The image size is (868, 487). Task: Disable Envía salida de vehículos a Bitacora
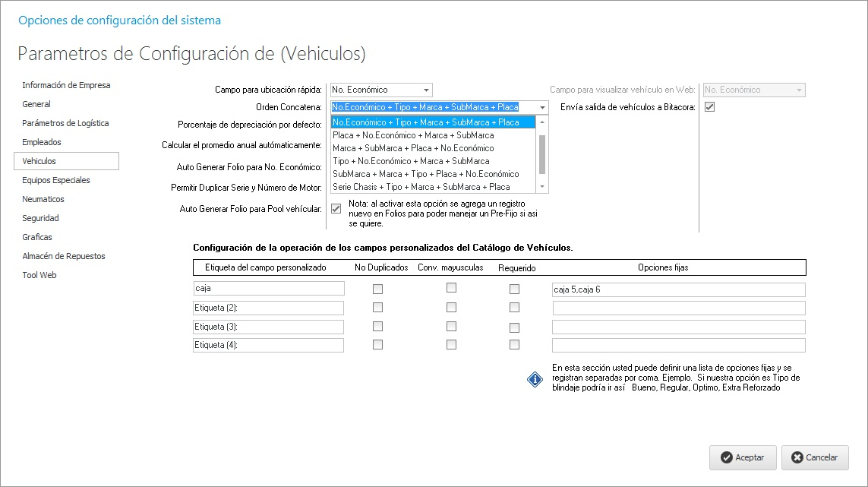pyautogui.click(x=710, y=107)
